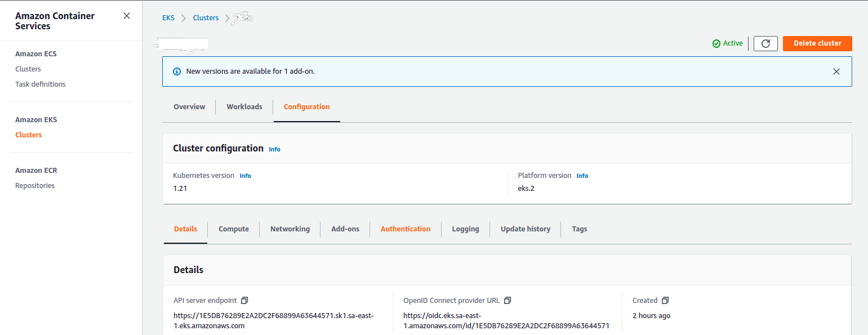Image resolution: width=868 pixels, height=335 pixels.
Task: Open the Networking sub-tab
Action: pyautogui.click(x=290, y=229)
